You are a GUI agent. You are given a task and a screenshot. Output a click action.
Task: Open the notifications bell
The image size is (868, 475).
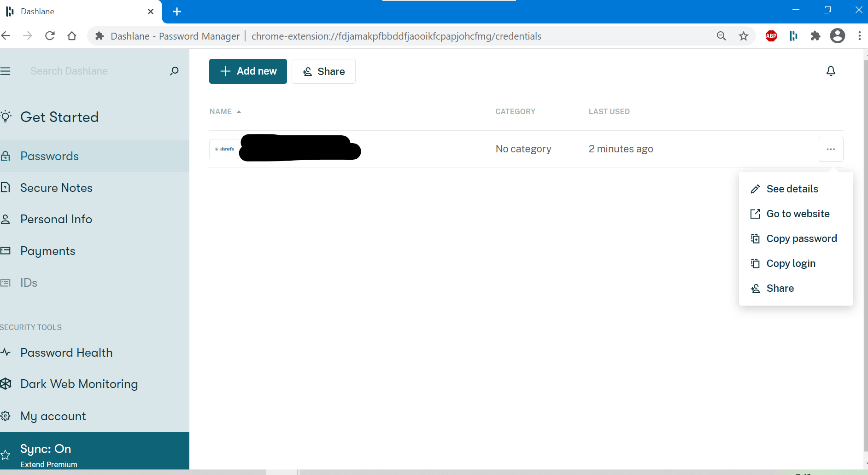point(831,71)
